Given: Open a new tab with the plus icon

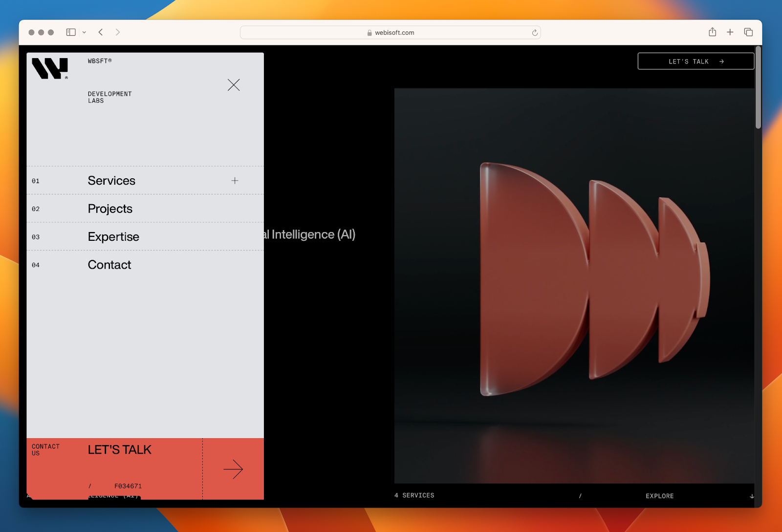Looking at the screenshot, I should [x=730, y=32].
